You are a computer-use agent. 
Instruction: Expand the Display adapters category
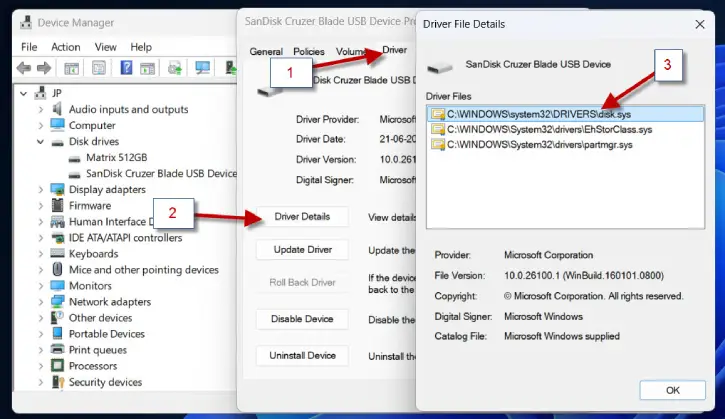click(41, 190)
